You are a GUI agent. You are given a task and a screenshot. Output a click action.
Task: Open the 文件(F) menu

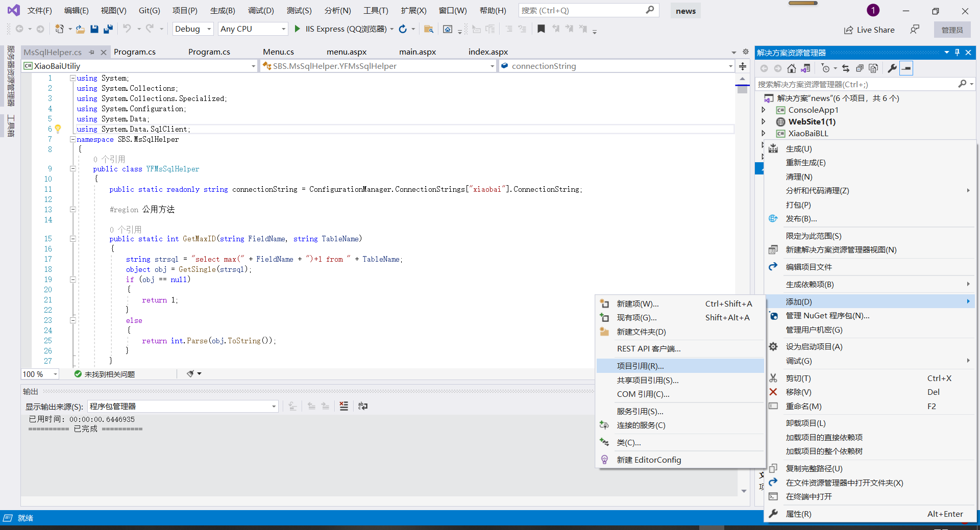click(x=39, y=10)
